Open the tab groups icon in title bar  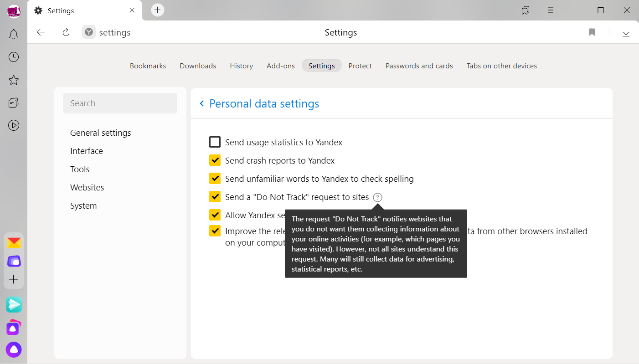click(526, 10)
